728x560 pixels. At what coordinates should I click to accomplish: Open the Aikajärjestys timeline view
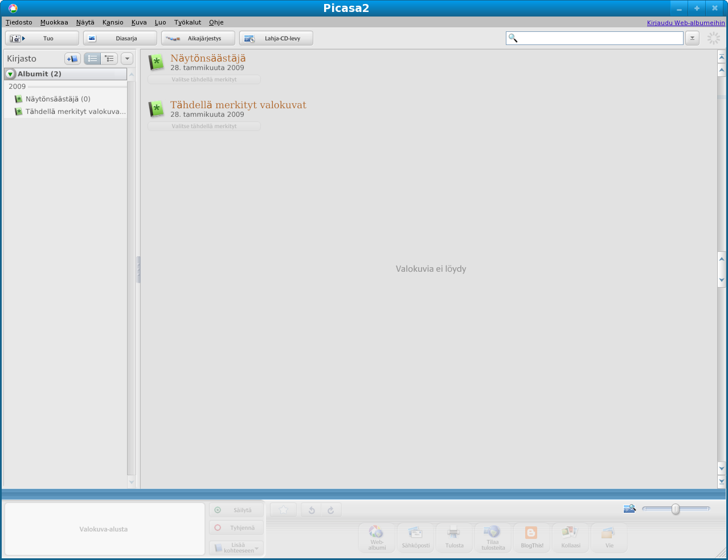[x=198, y=38]
